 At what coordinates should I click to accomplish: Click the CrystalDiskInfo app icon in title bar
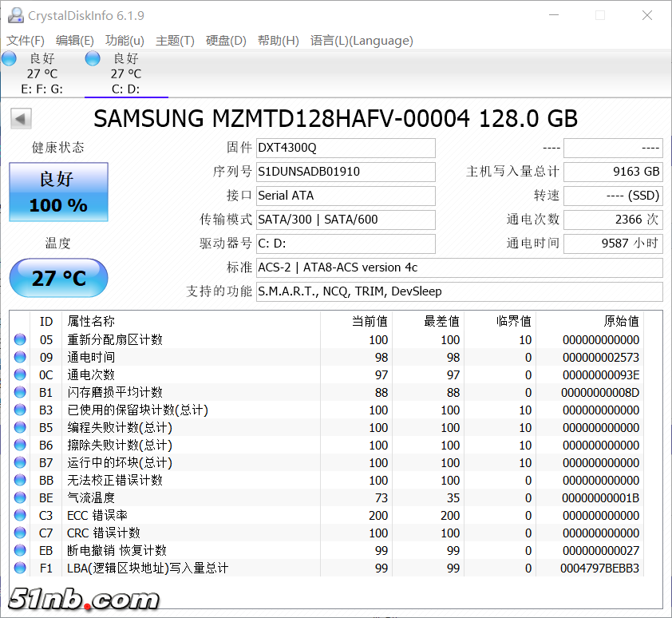pos(16,15)
